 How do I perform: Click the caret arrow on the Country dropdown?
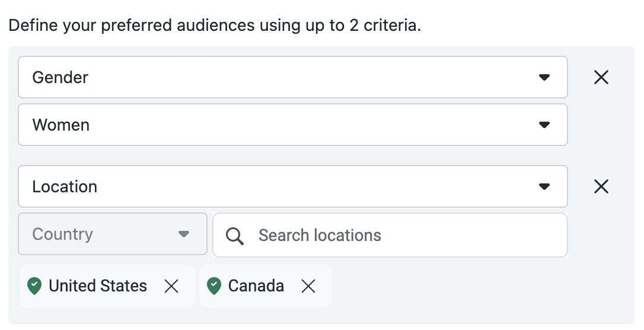pyautogui.click(x=184, y=234)
